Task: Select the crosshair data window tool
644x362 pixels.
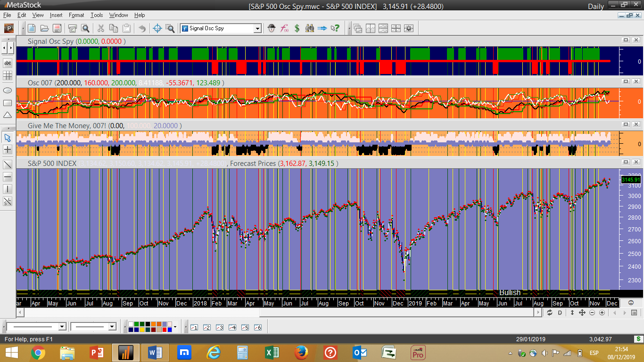Action: click(158, 28)
